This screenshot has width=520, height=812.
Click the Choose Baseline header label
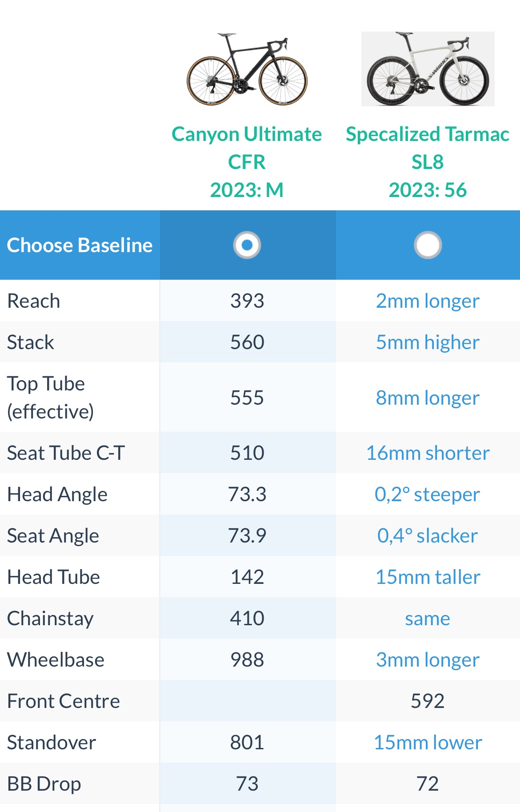[80, 245]
